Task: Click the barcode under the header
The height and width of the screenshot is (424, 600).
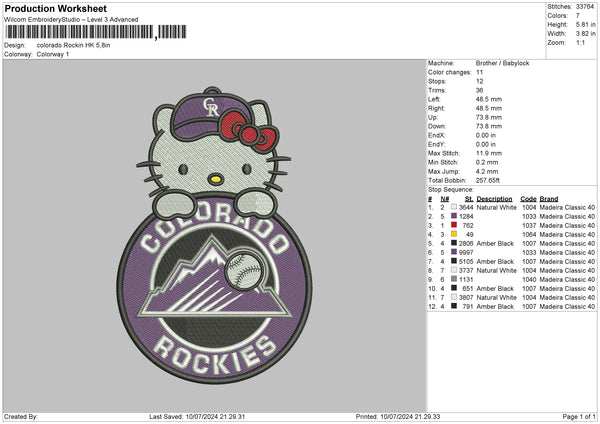Action: (x=96, y=32)
